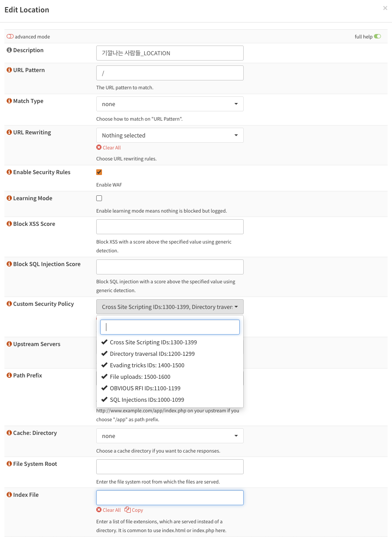The width and height of the screenshot is (392, 537).
Task: Click the Copy icon under Index File
Action: tap(128, 510)
